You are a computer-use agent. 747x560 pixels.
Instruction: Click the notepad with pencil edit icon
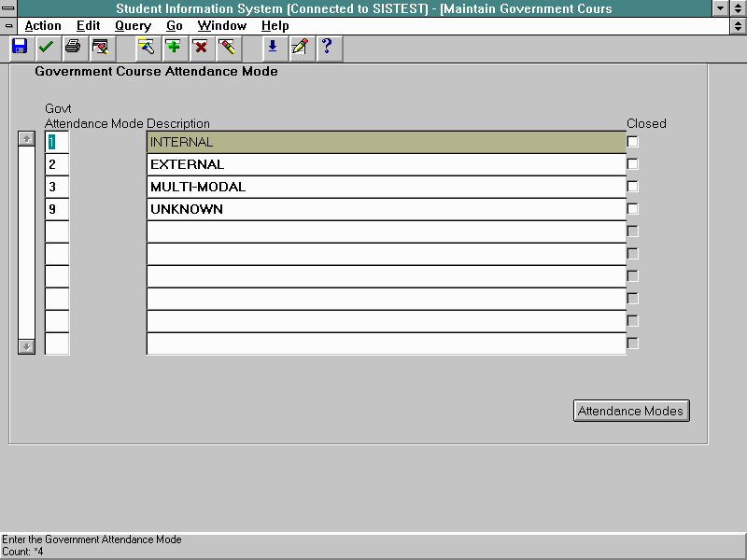click(x=299, y=47)
